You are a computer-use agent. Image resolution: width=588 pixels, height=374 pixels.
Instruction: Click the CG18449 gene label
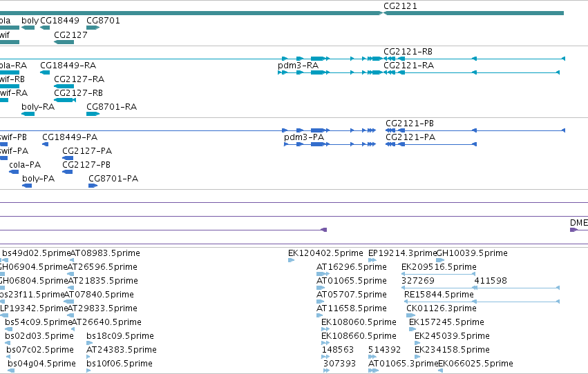59,21
